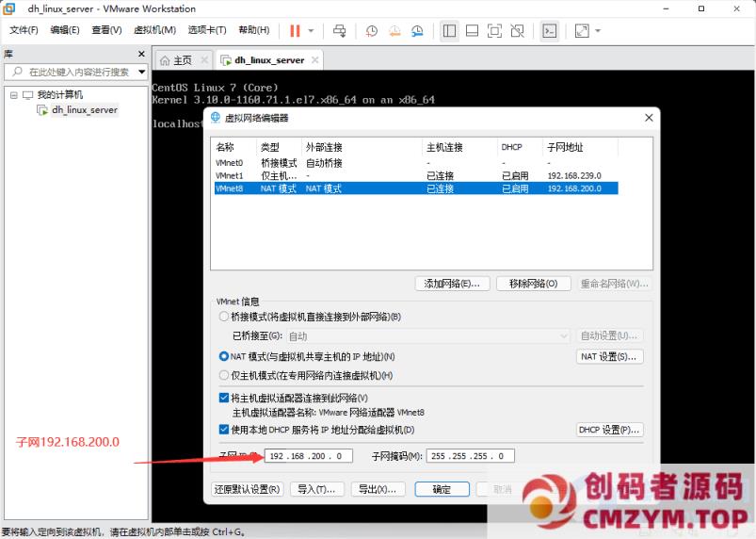This screenshot has width=756, height=539.
Task: Click the revert to snapshot icon
Action: (394, 31)
